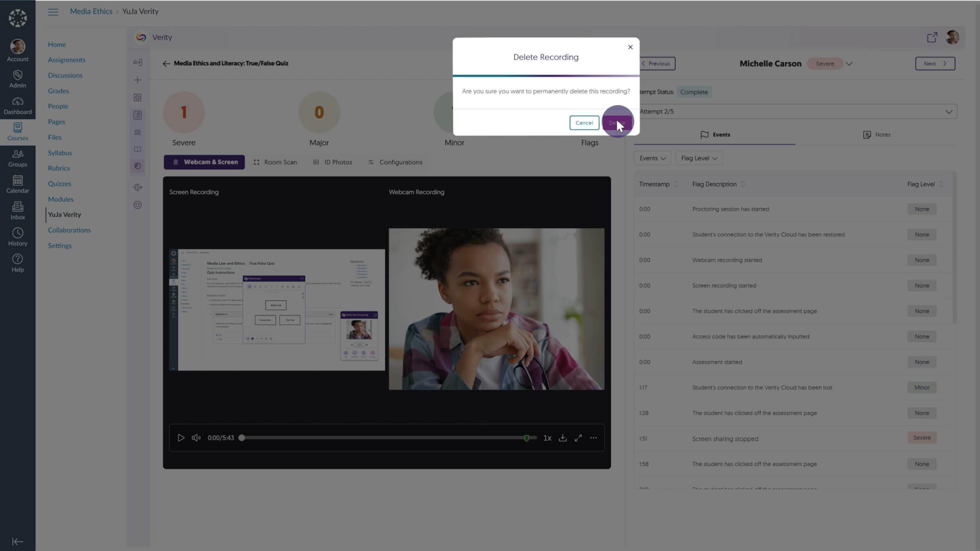Expand the Events filter dropdown

(x=652, y=158)
